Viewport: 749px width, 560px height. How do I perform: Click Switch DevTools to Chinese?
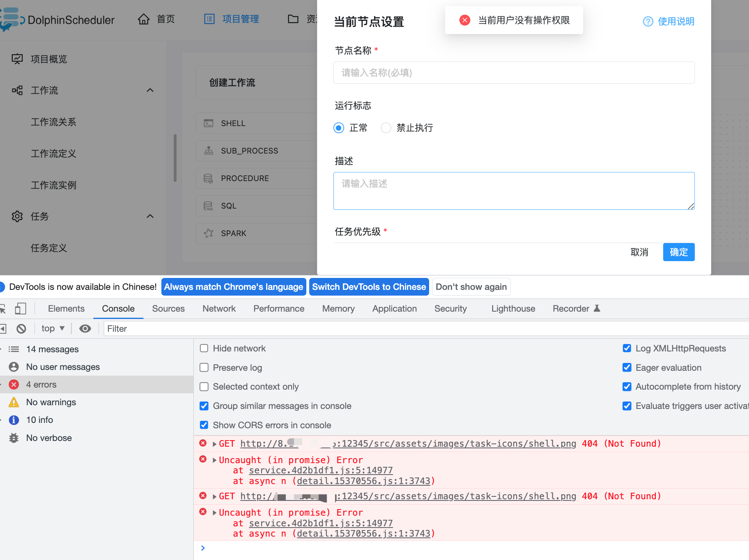pyautogui.click(x=368, y=287)
